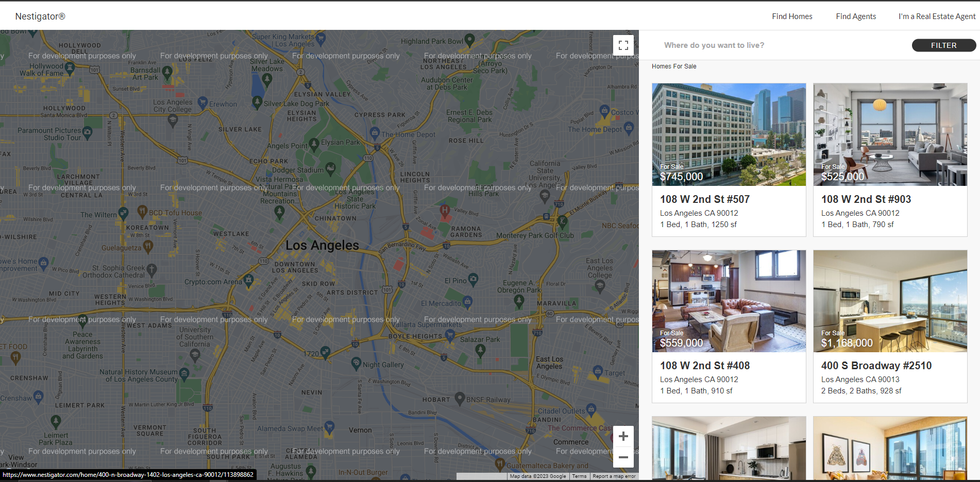Click the Silver Lake Dog Park pin
980x482 pixels.
click(x=257, y=101)
